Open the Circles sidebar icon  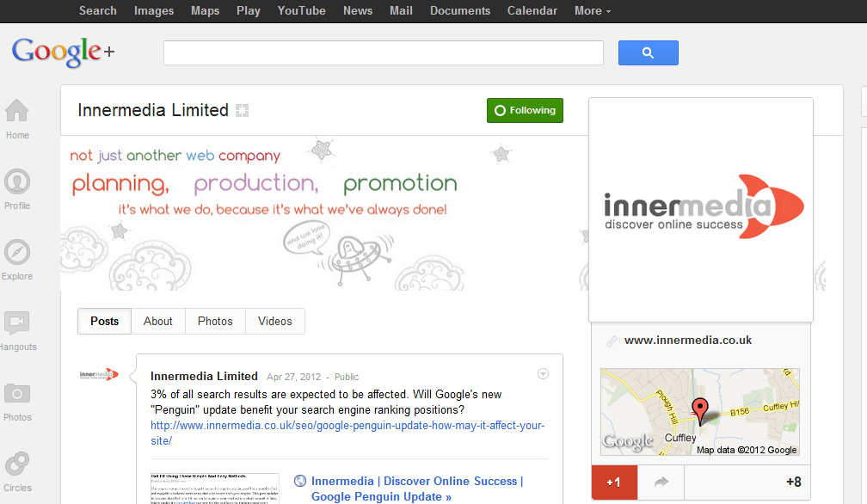(17, 464)
